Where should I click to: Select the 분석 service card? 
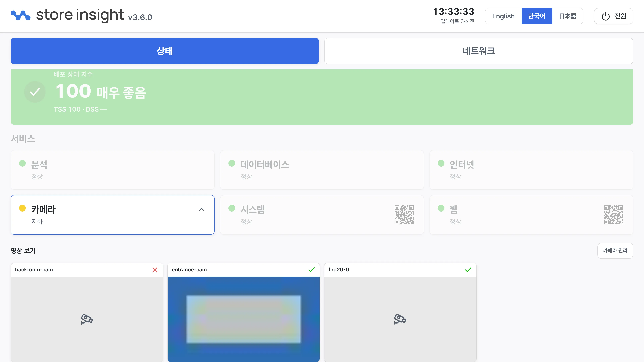click(113, 170)
